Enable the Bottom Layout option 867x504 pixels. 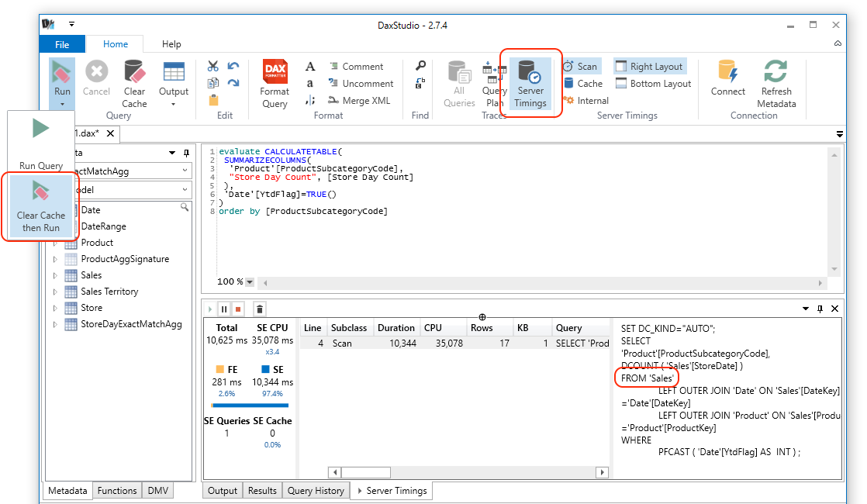654,84
